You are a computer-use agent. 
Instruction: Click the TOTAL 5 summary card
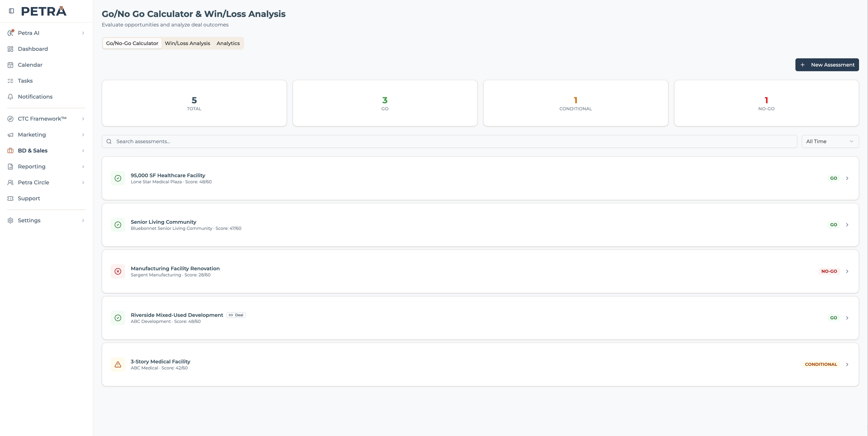click(x=194, y=103)
